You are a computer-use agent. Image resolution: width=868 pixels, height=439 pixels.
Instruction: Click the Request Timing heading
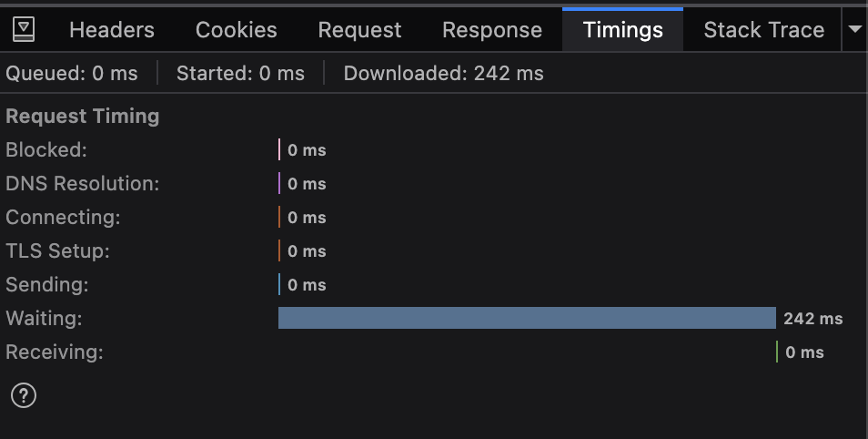click(83, 117)
